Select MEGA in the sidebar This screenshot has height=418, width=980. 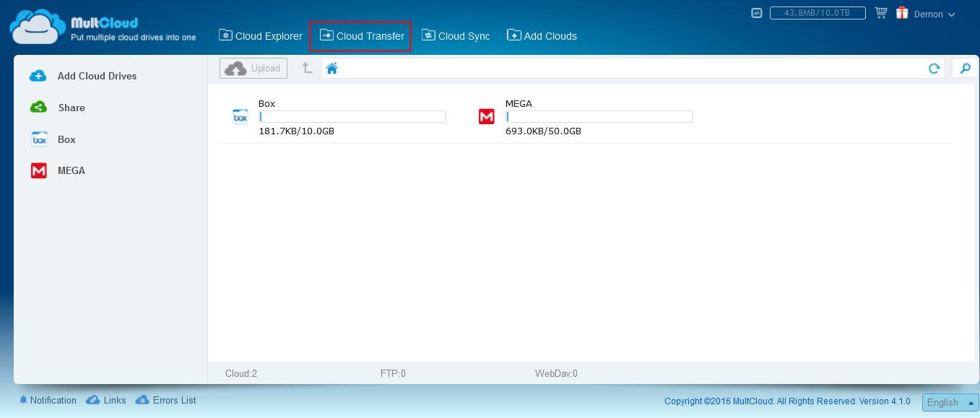58,171
